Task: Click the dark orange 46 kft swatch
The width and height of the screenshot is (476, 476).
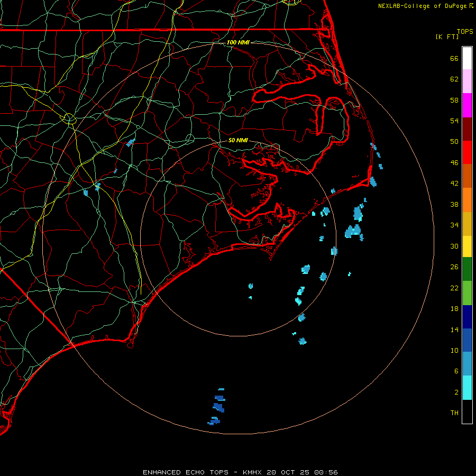Action: click(467, 176)
